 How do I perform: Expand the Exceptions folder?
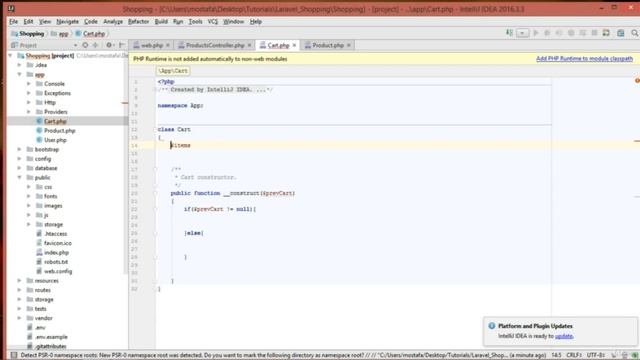tap(29, 93)
